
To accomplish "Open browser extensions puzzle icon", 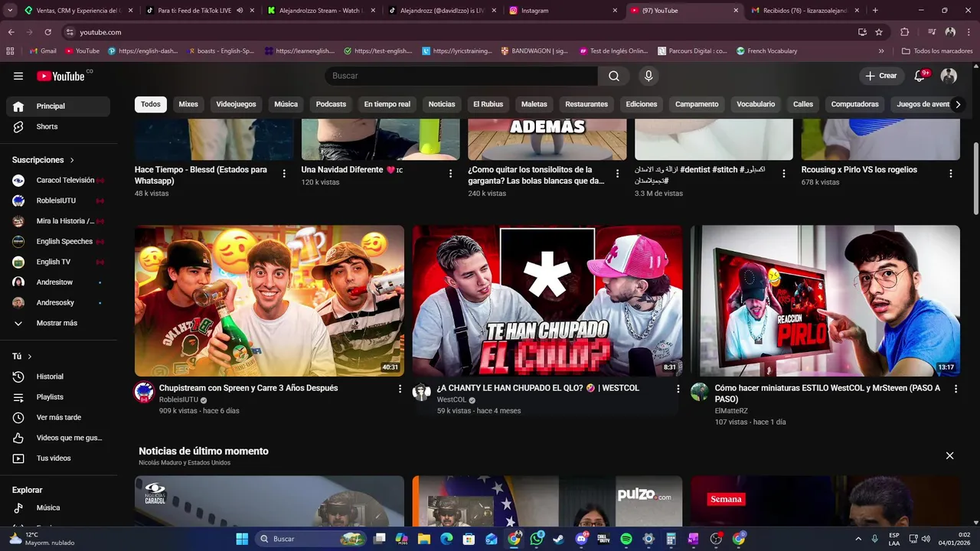I will pyautogui.click(x=905, y=32).
